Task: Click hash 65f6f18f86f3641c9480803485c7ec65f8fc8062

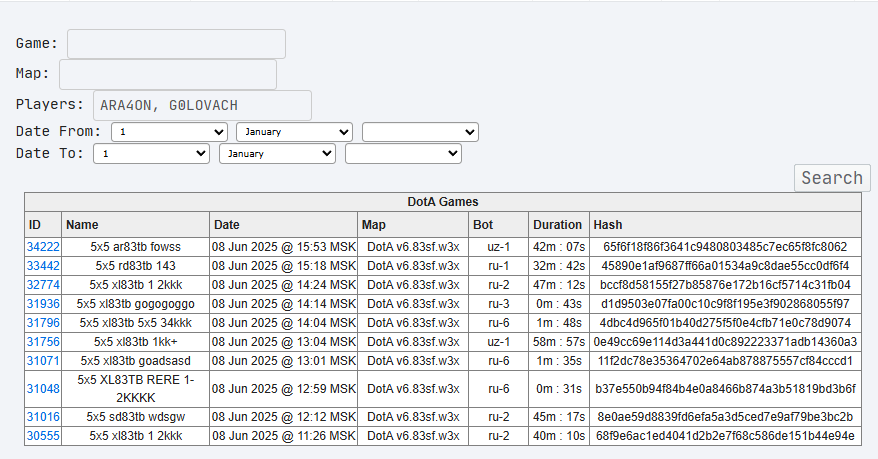Action: click(x=725, y=247)
